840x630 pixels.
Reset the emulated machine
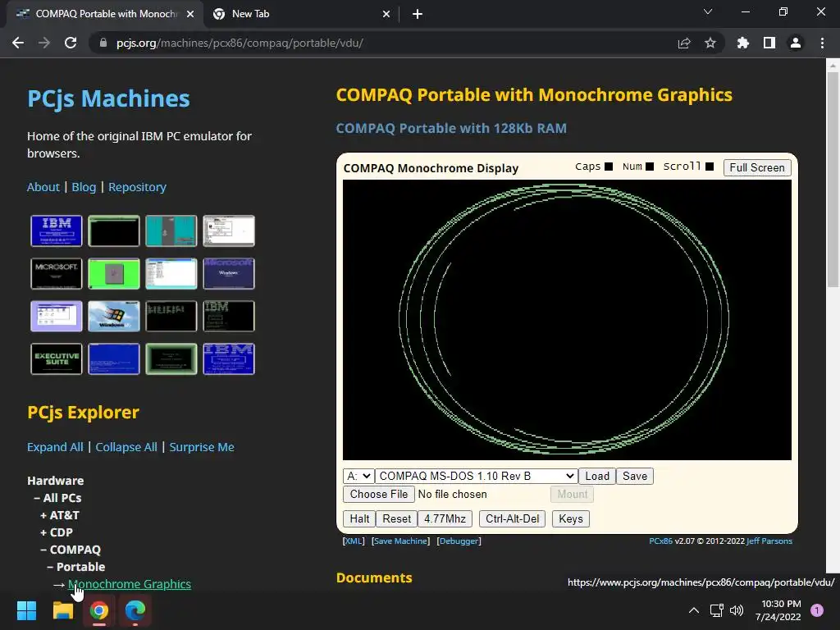coord(396,518)
